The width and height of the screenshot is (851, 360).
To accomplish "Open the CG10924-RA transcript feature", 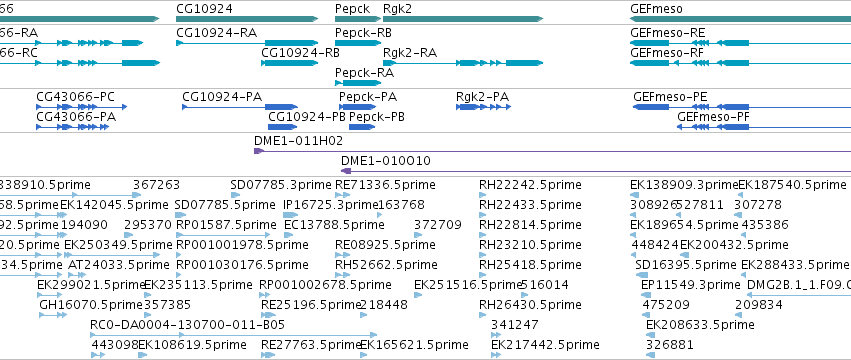I will click(247, 43).
